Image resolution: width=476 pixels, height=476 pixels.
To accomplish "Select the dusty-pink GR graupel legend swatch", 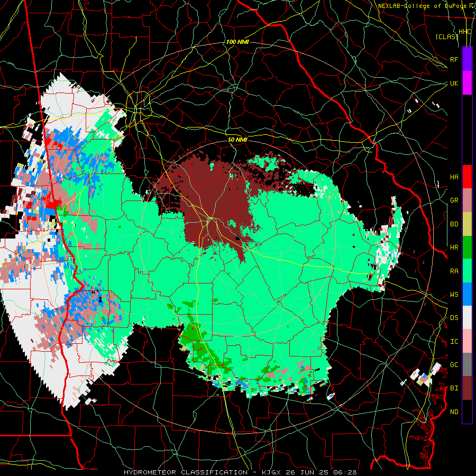I will click(x=467, y=200).
